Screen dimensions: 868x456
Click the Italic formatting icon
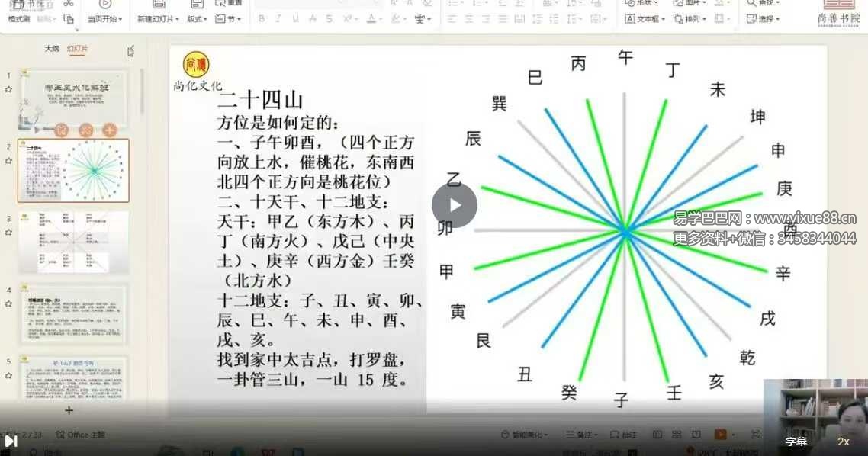tap(278, 19)
